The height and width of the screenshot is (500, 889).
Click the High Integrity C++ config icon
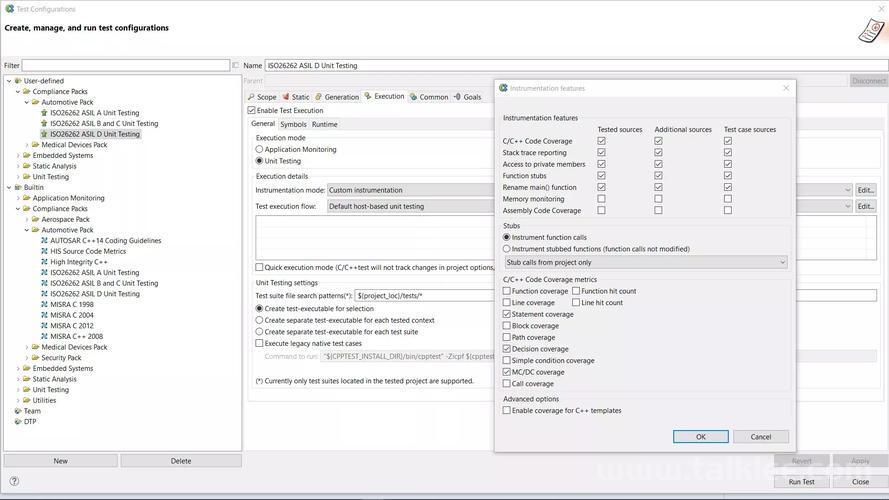pos(44,262)
